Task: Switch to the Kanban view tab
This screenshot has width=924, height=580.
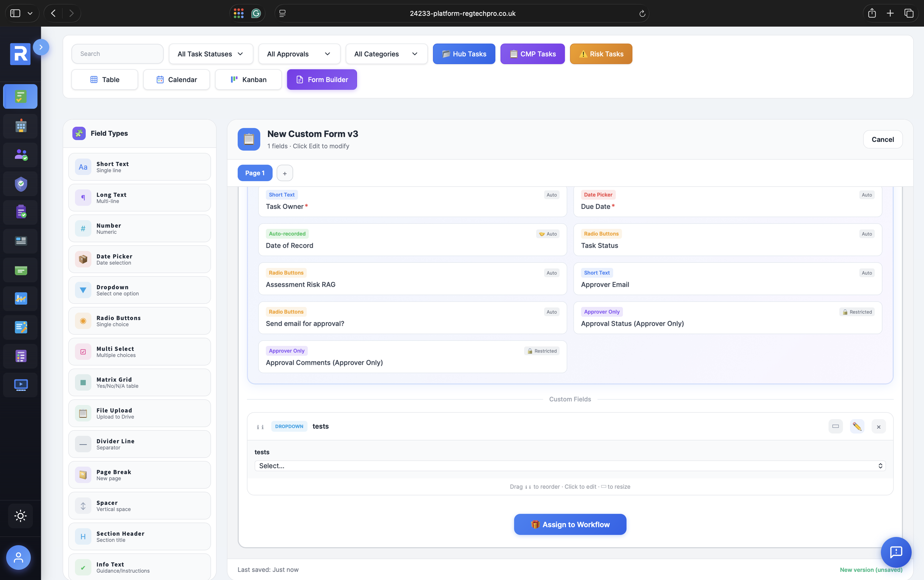Action: [x=248, y=79]
